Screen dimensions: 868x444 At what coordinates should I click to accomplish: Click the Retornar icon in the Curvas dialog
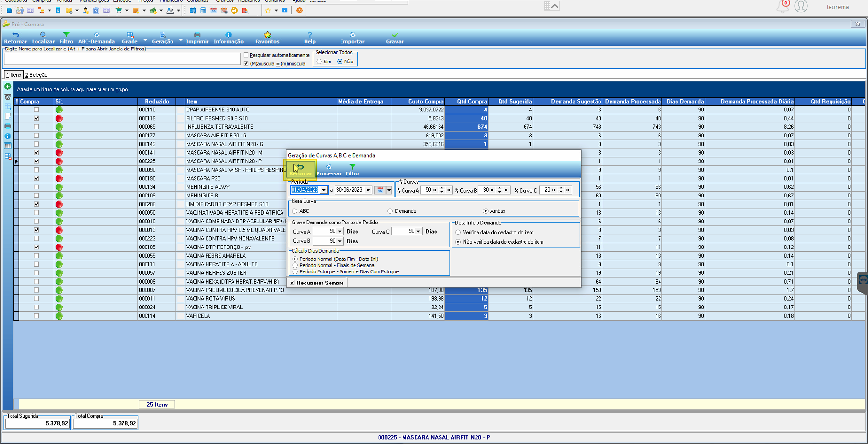pyautogui.click(x=300, y=168)
